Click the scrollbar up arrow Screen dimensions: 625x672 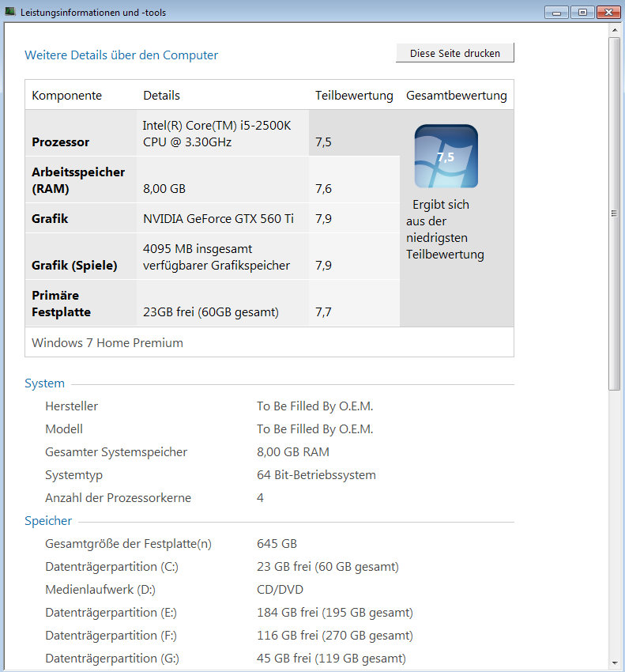[614, 30]
